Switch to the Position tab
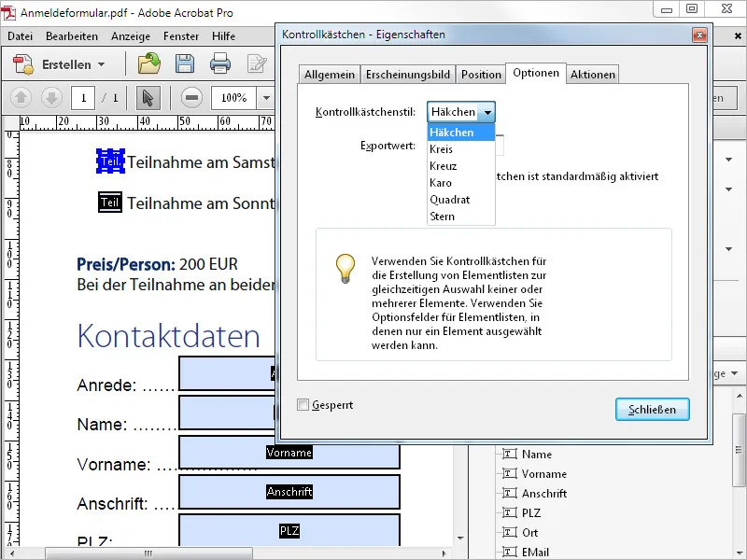747x560 pixels. tap(481, 75)
